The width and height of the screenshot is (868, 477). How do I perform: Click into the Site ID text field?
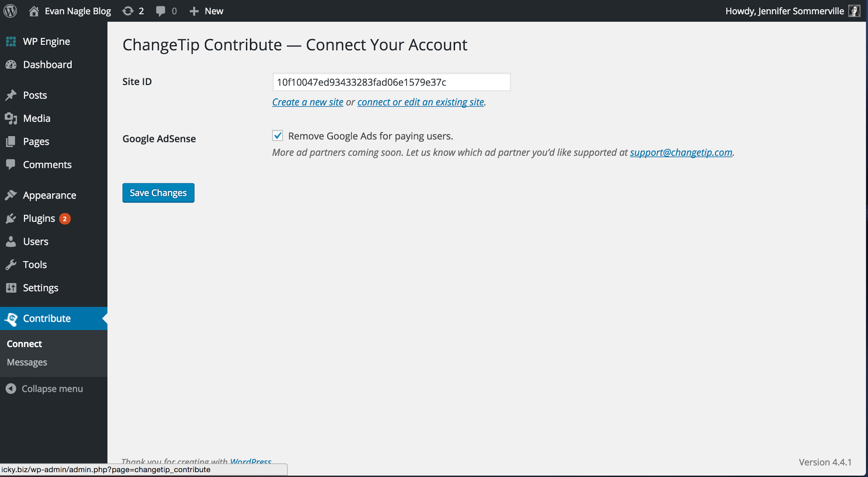(x=391, y=82)
